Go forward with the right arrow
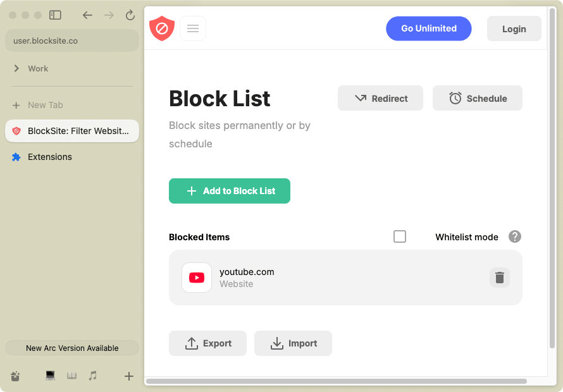The width and height of the screenshot is (563, 392). [109, 15]
